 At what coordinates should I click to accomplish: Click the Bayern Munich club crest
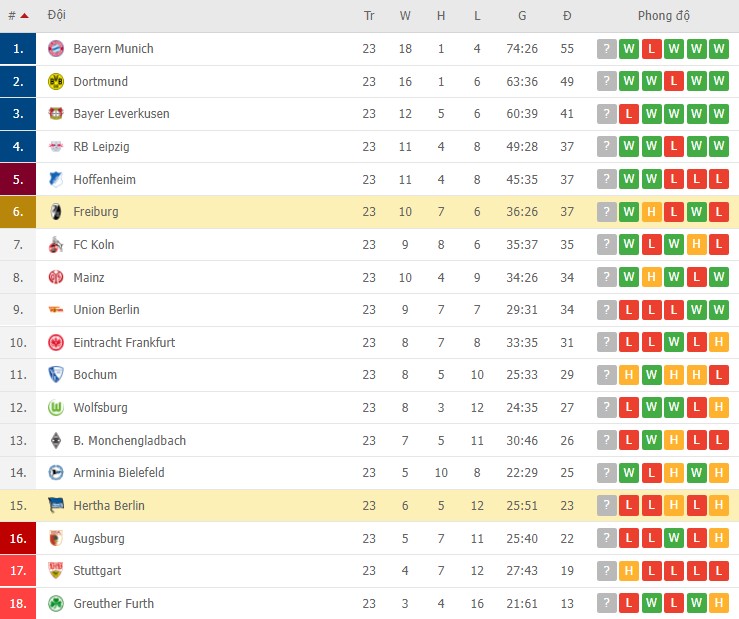(56, 49)
